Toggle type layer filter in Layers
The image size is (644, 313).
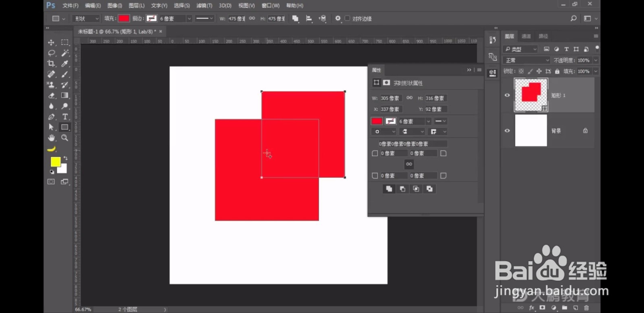click(566, 49)
